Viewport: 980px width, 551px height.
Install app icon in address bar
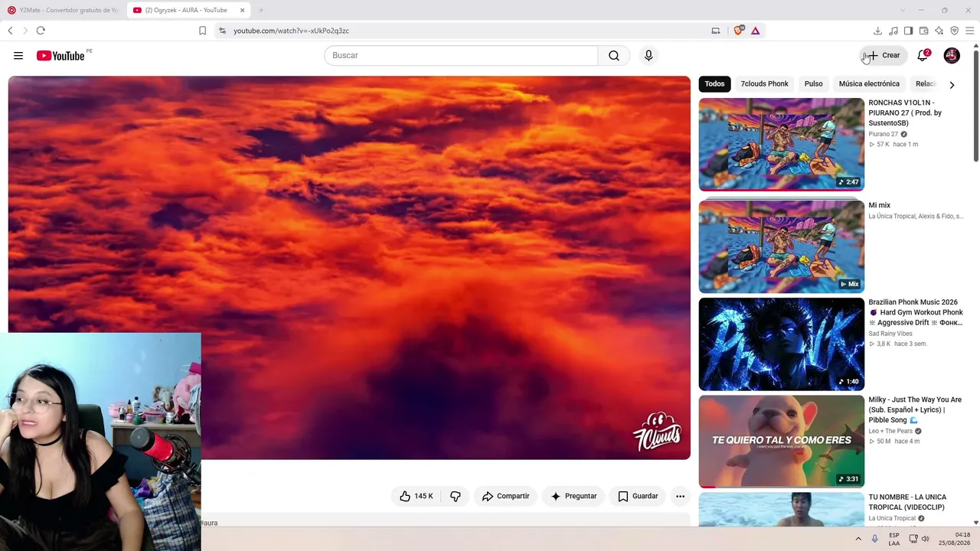tap(716, 31)
